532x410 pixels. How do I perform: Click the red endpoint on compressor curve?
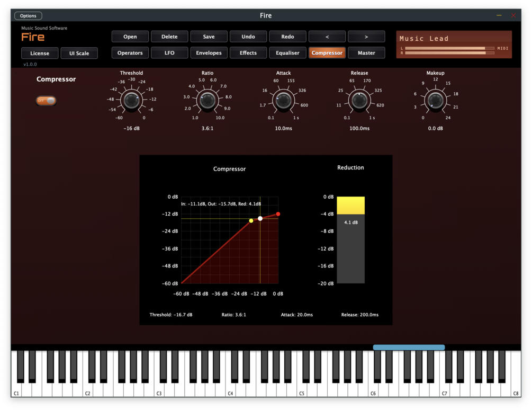point(278,214)
